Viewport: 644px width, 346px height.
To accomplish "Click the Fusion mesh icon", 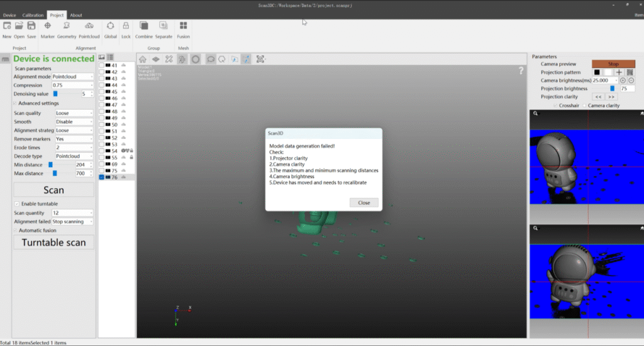I will point(184,26).
